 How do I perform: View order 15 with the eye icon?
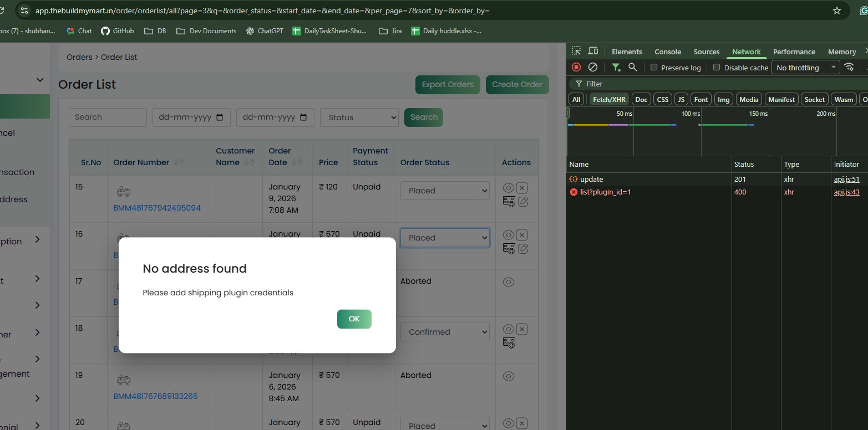point(508,188)
